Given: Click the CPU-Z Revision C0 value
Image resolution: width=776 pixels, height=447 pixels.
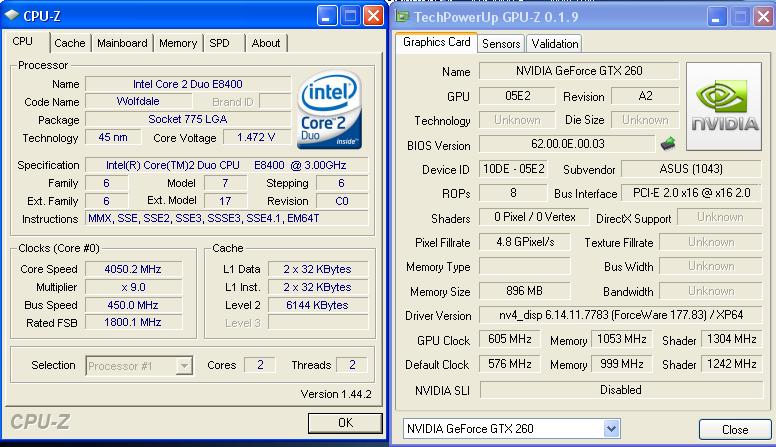Looking at the screenshot, I should [342, 201].
